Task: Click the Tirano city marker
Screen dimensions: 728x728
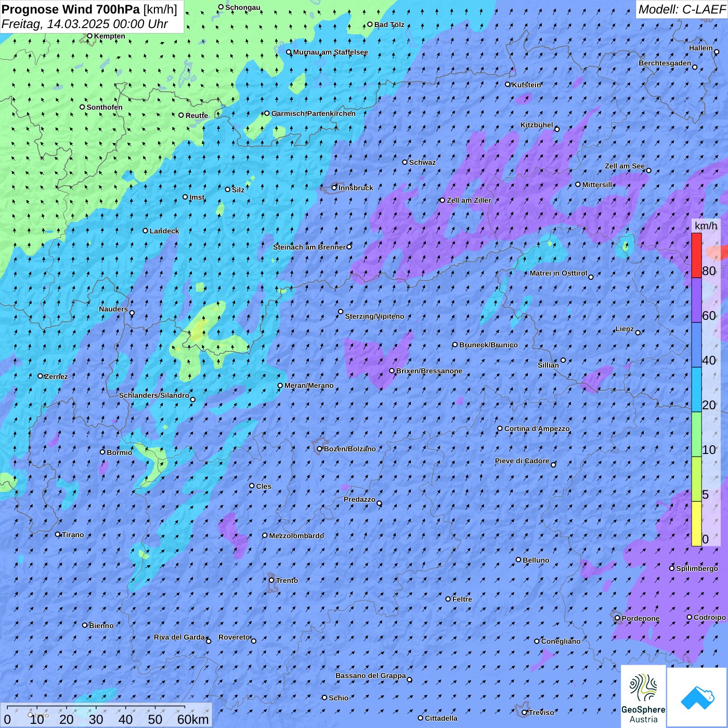Action: point(58,534)
